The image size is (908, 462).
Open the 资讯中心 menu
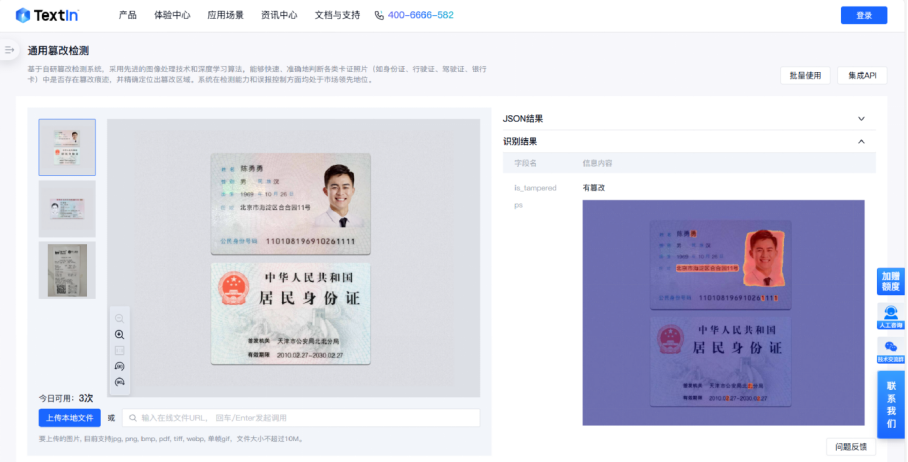[279, 16]
